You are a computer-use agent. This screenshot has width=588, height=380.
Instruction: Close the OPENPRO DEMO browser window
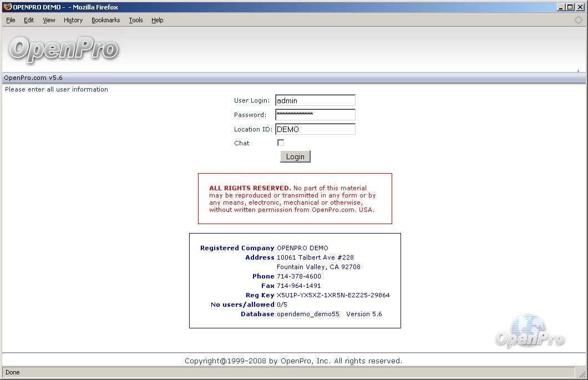click(580, 7)
